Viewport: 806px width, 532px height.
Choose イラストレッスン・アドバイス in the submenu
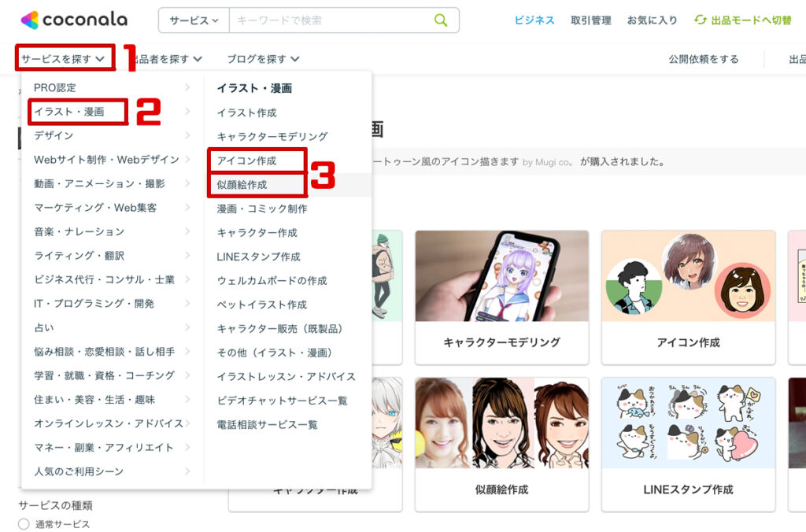(287, 377)
